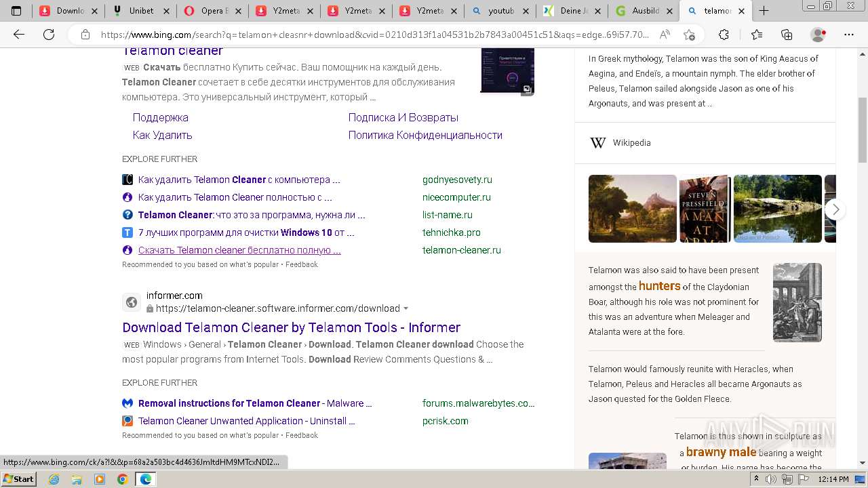
Task: Open the tab actions menu icon
Action: 16,11
